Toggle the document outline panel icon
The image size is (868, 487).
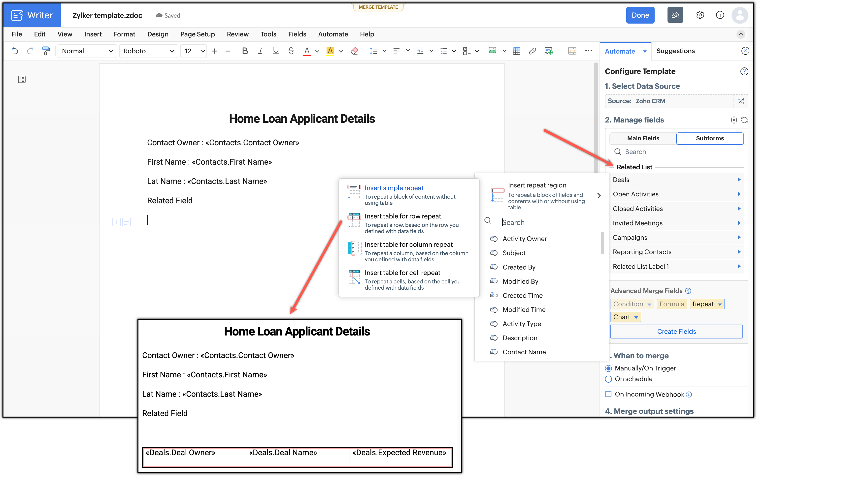[22, 79]
